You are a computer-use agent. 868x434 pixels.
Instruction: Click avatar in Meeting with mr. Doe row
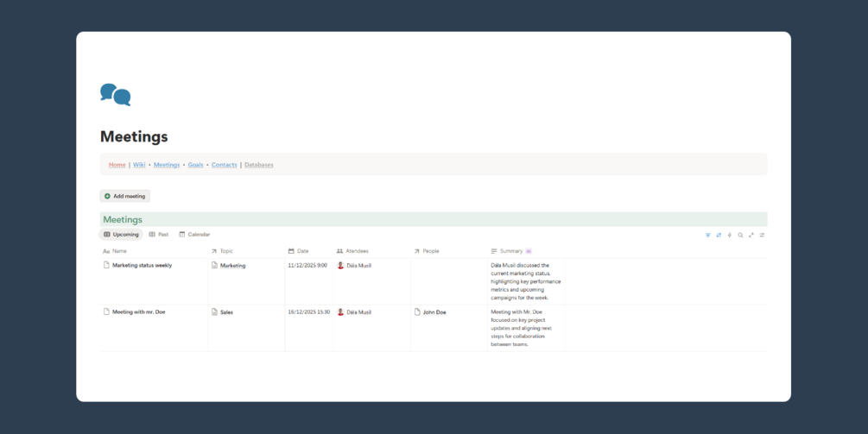(x=340, y=311)
